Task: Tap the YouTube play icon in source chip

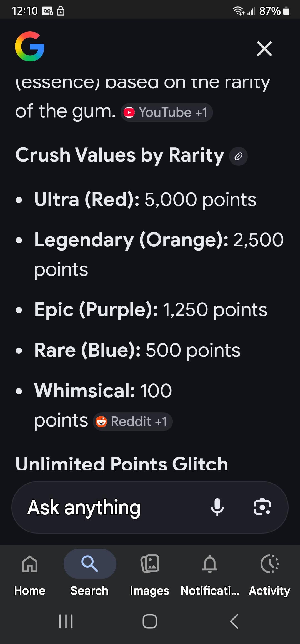Action: [x=129, y=113]
